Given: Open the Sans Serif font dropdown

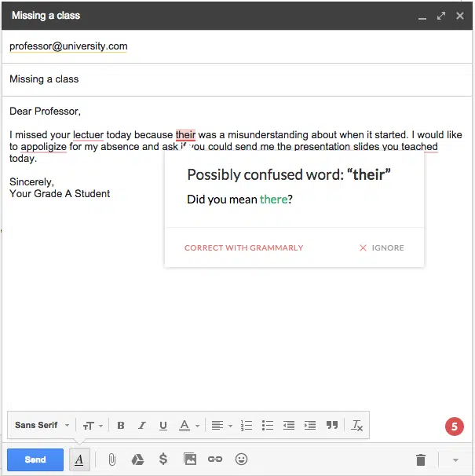Looking at the screenshot, I should [42, 426].
